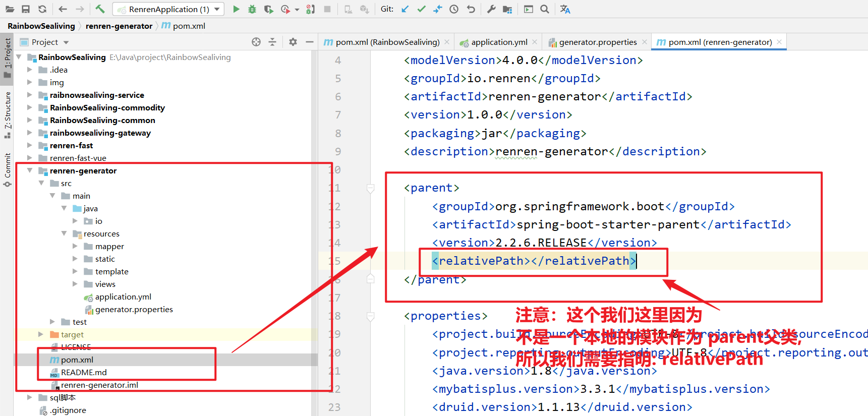This screenshot has width=868, height=416.
Task: Expand the raibnowsealiving-service module
Action: coord(30,95)
